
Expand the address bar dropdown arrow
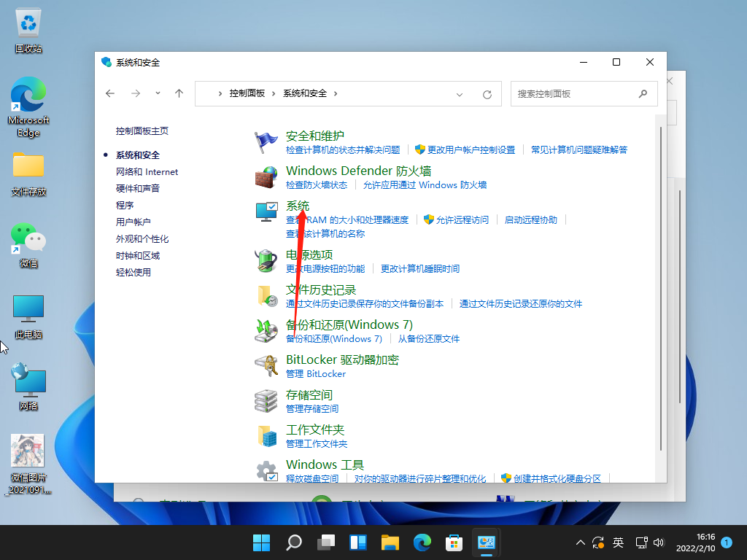click(460, 93)
